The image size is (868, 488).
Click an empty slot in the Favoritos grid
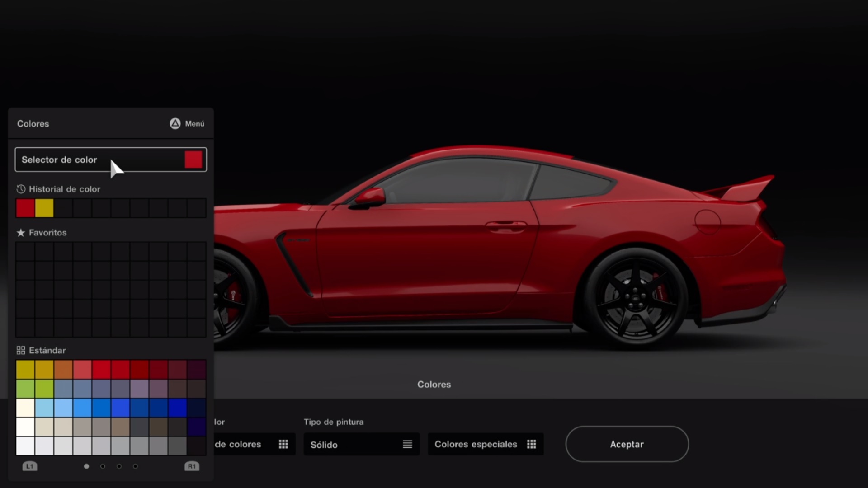[x=25, y=251]
